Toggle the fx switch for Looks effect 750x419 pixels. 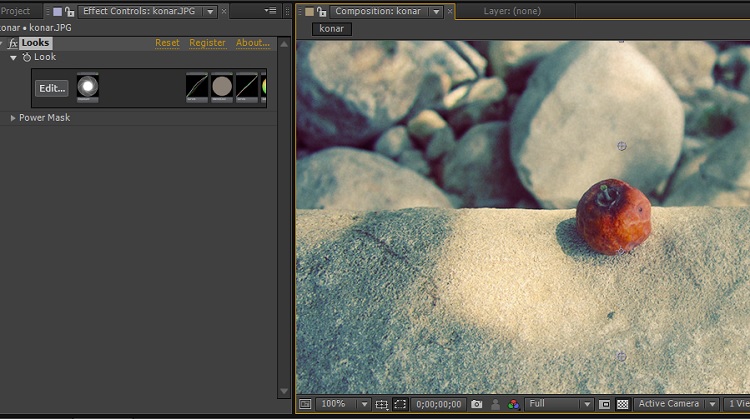13,44
